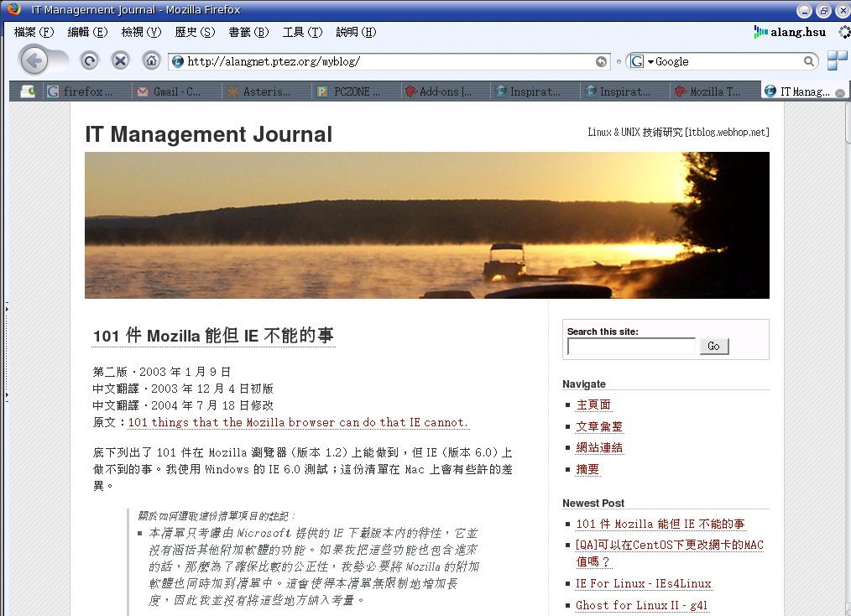This screenshot has width=851, height=616.
Task: Close the IT Manag... tab
Action: click(839, 92)
